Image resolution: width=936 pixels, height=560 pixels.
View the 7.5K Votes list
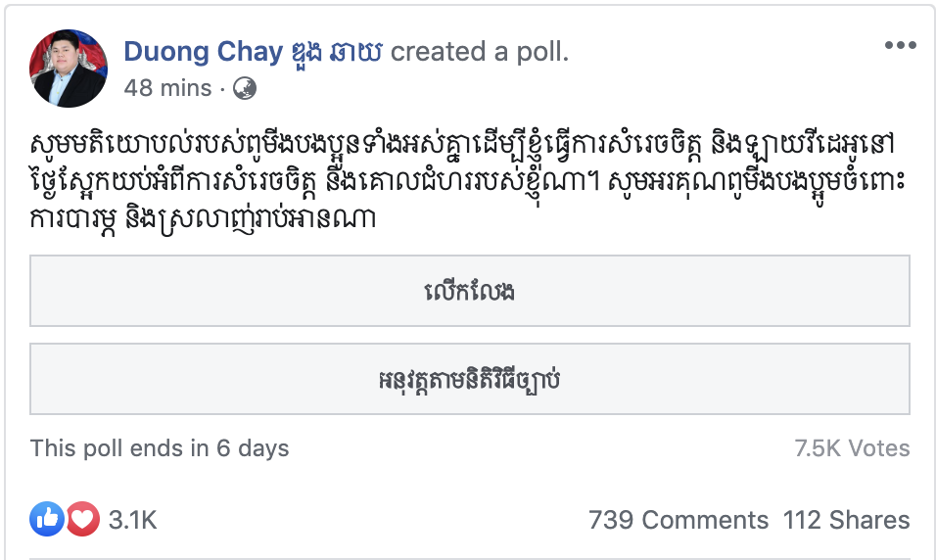click(852, 448)
